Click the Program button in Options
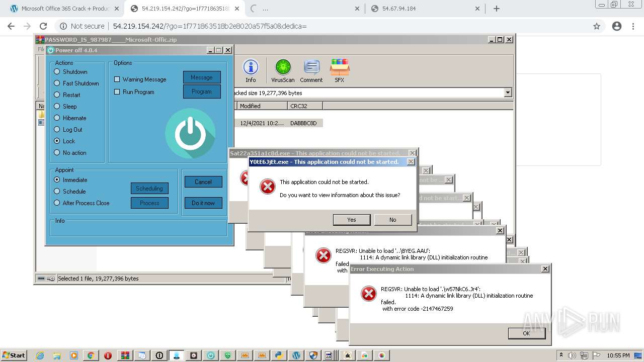The width and height of the screenshot is (644, 362). point(202,92)
